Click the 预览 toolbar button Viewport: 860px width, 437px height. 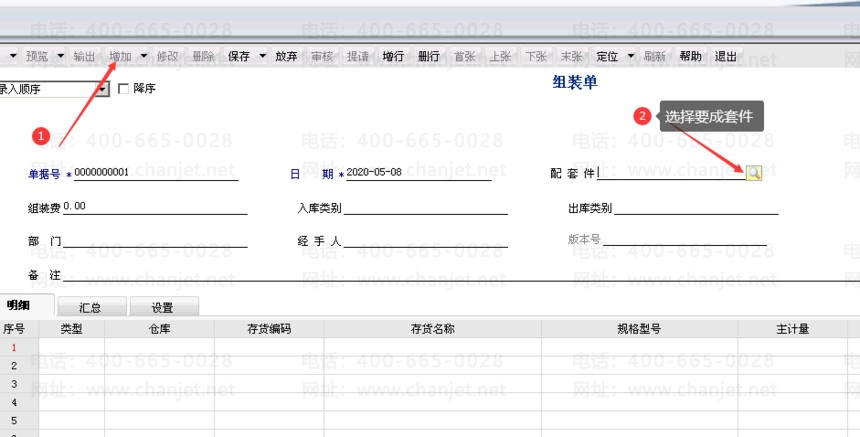coord(37,56)
